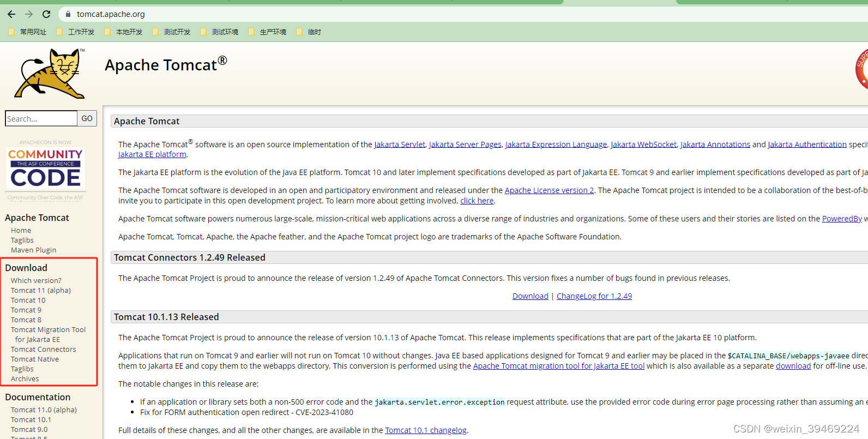The height and width of the screenshot is (439, 868).
Task: Open Tomcat 9.0 documentation link
Action: coord(29,430)
